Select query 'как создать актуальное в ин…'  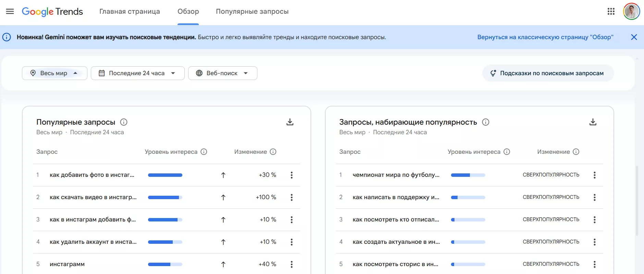[396, 242]
